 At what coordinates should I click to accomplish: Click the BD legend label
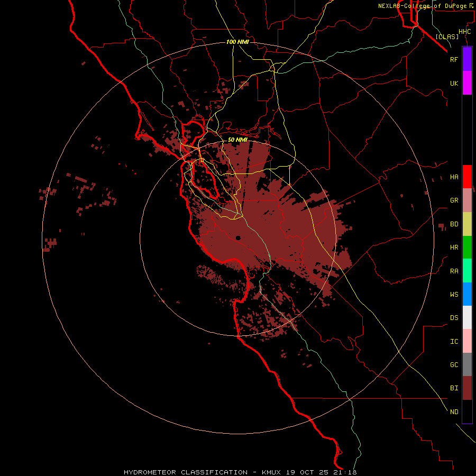tap(454, 224)
